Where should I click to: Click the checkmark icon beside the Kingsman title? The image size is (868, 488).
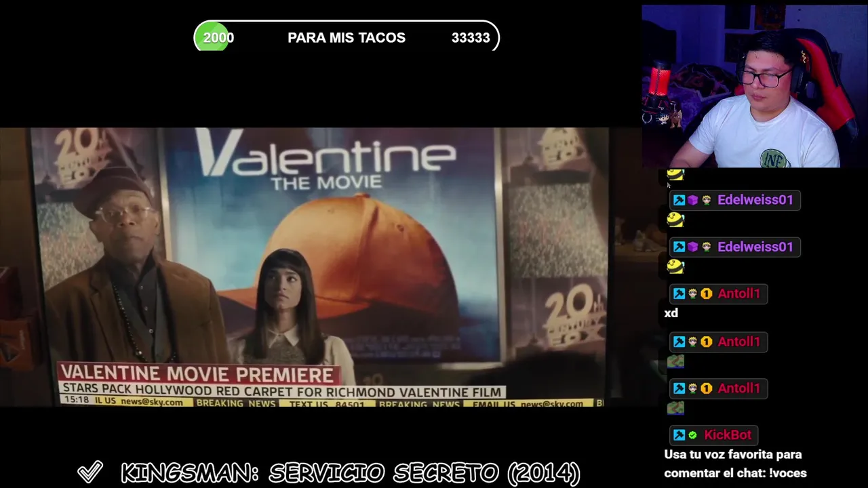pyautogui.click(x=90, y=472)
